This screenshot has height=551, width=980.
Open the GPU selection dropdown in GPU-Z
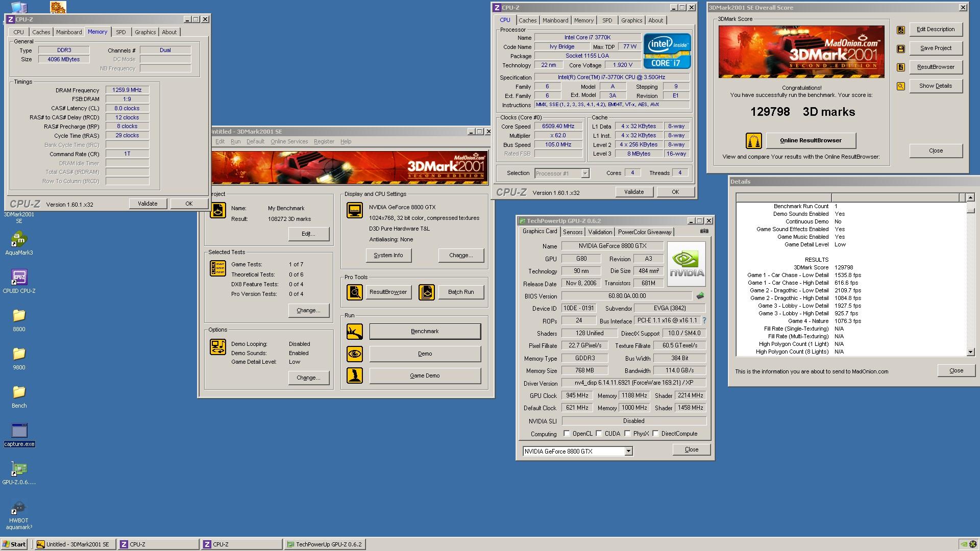tap(628, 452)
